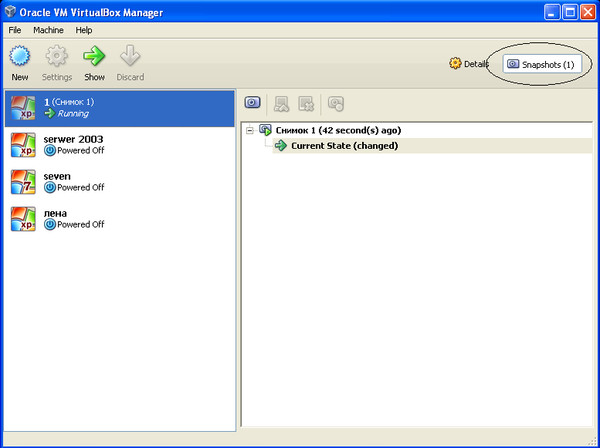Click the power icon under лена
600x448 pixels.
pyautogui.click(x=50, y=225)
